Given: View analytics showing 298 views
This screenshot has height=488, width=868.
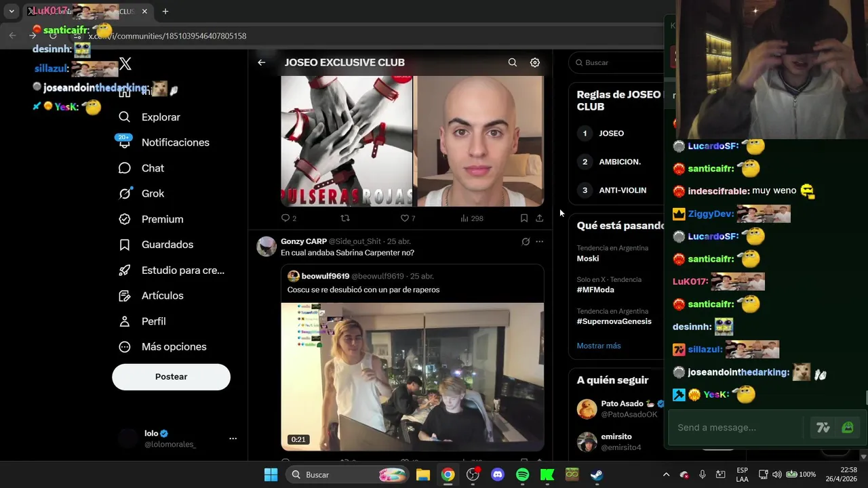Looking at the screenshot, I should (471, 218).
